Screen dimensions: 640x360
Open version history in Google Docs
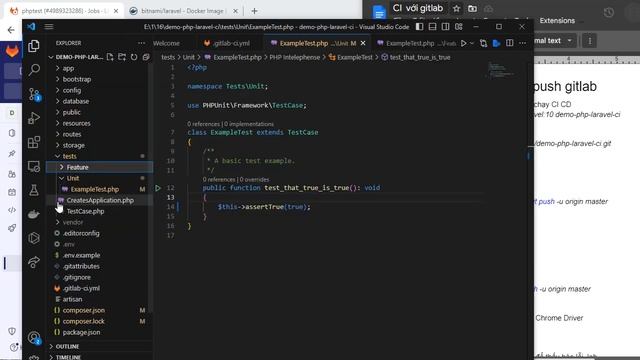pyautogui.click(x=609, y=12)
